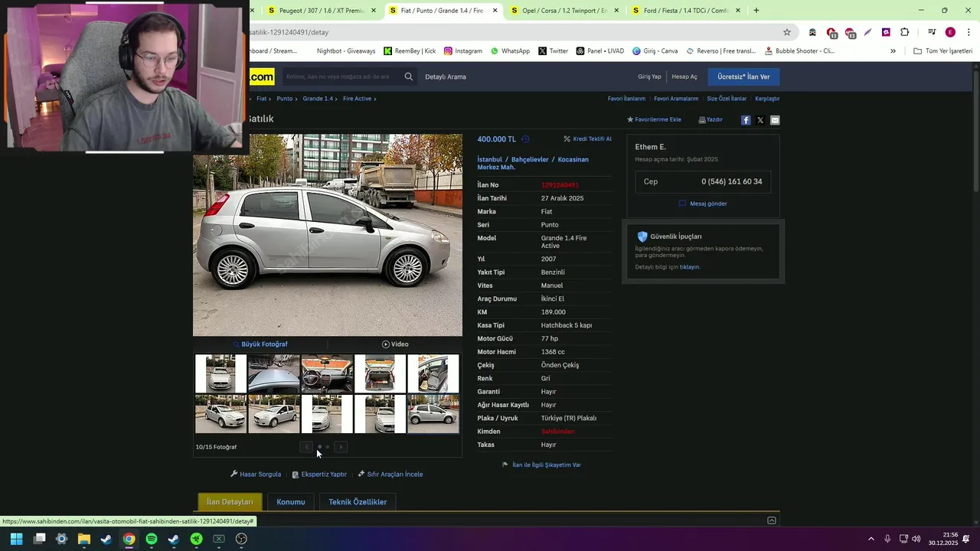Play the listing Video

(395, 344)
